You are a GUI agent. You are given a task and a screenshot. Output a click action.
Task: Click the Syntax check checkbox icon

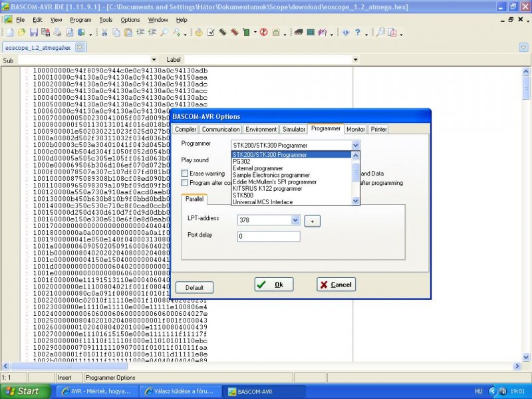pyautogui.click(x=211, y=33)
